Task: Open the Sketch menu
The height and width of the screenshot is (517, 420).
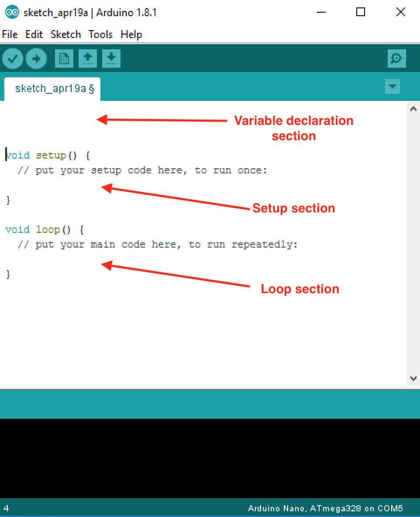Action: [x=65, y=34]
